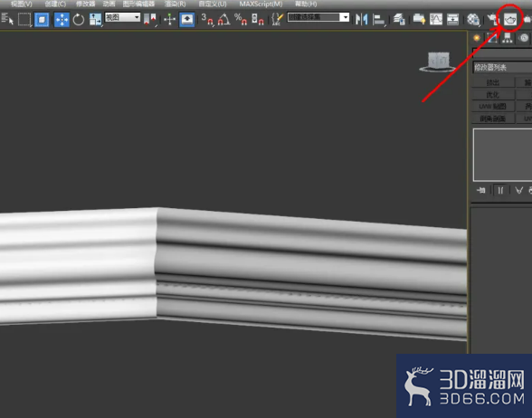Click the ViewCube in the viewport

point(438,62)
